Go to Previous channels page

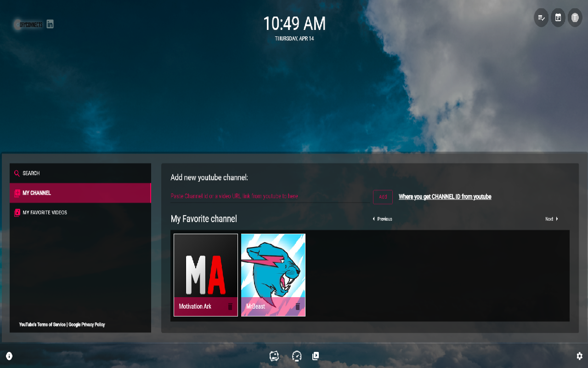coord(382,219)
